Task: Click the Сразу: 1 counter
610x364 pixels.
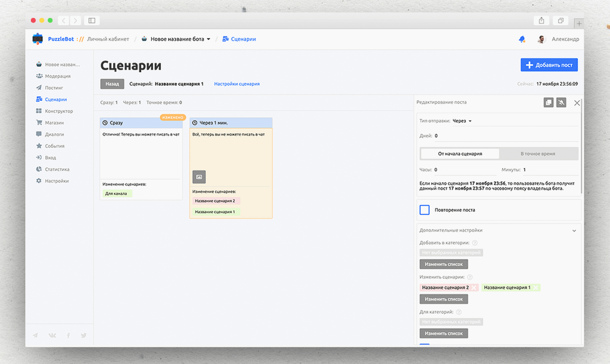Action: [x=109, y=102]
